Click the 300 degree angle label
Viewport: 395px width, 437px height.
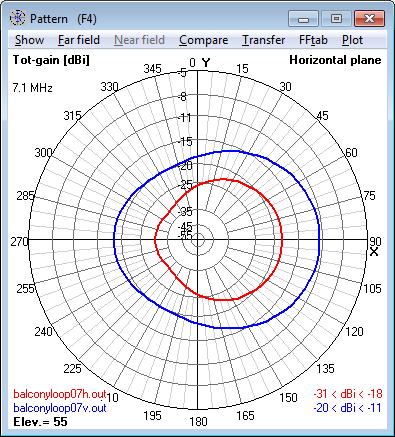(x=43, y=152)
